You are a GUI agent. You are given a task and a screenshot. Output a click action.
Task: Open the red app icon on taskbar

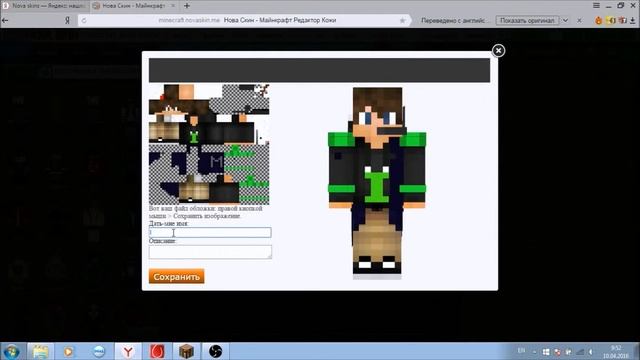(158, 351)
